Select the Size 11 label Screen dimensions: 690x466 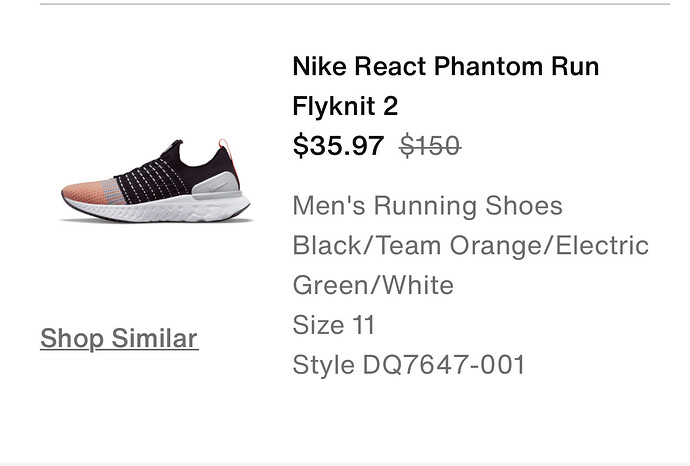tap(334, 325)
